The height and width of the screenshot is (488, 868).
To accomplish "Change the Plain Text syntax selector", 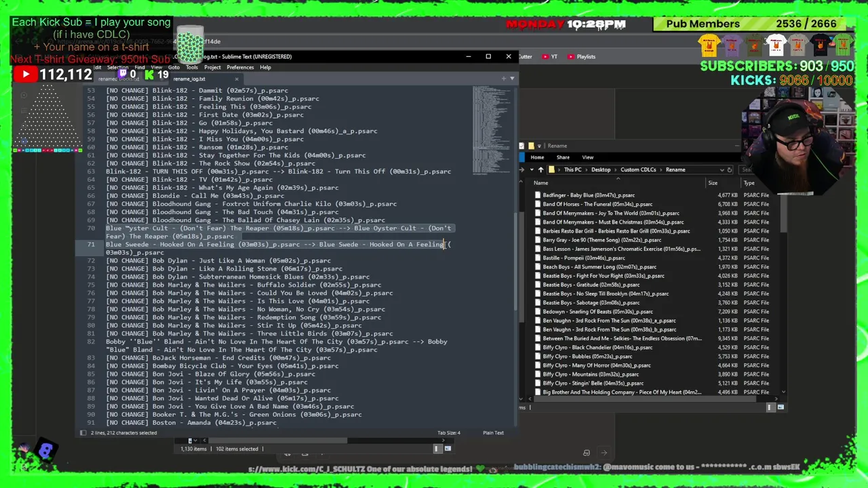I will [493, 432].
